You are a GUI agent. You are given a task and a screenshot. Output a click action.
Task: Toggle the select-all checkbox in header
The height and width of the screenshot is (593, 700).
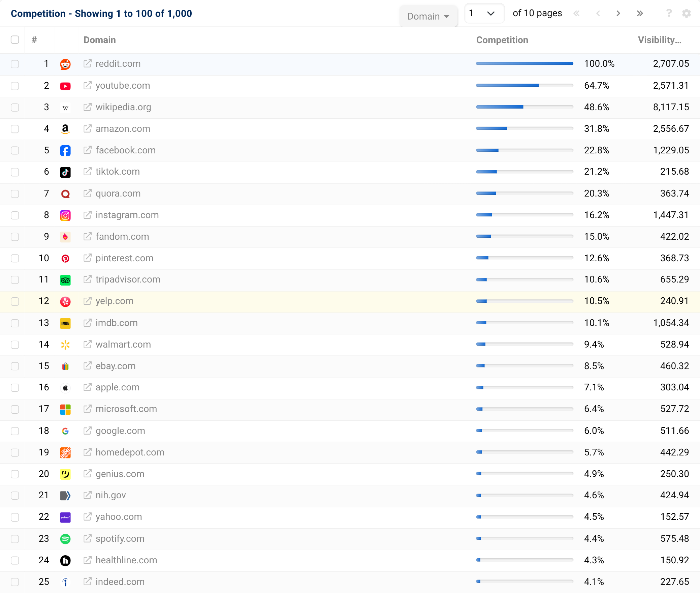[x=15, y=40]
